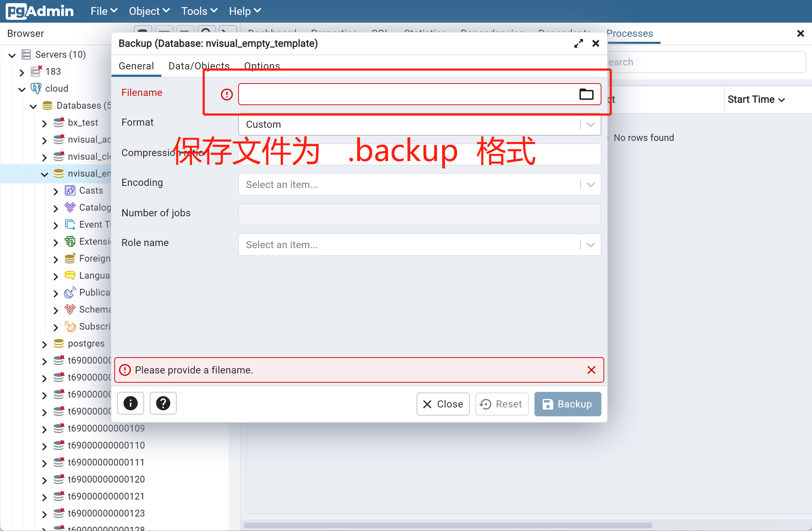Viewport: 812px width, 531px height.
Task: Click the Casts node icon
Action: pos(70,190)
